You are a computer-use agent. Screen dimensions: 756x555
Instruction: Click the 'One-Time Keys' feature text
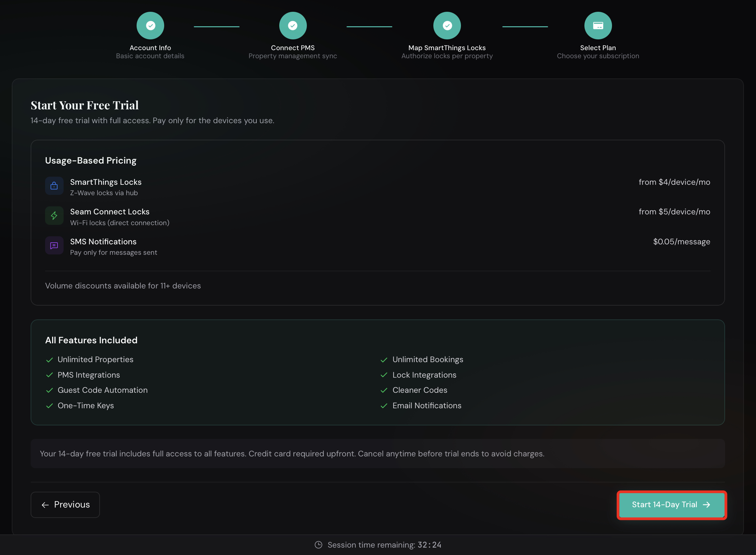[x=86, y=406]
